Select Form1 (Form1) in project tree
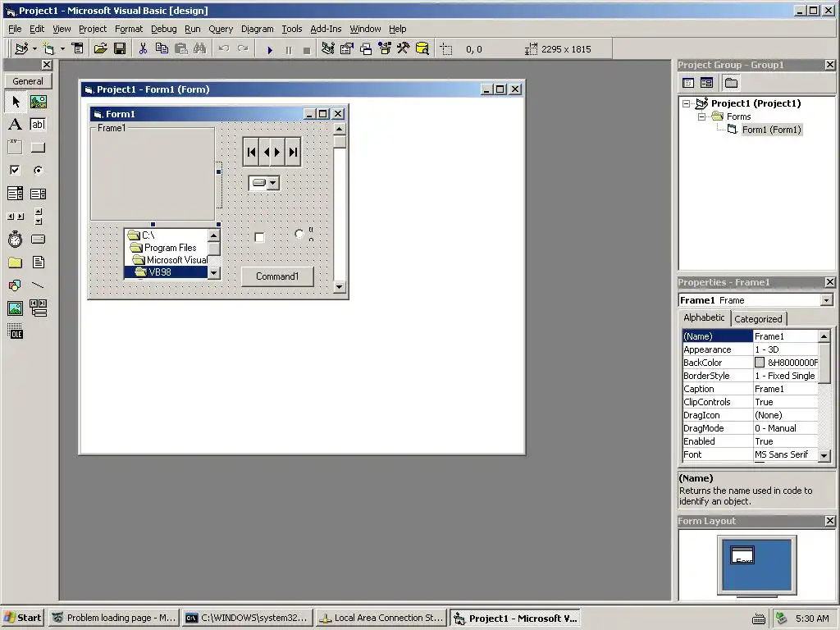The height and width of the screenshot is (630, 840). (x=771, y=130)
